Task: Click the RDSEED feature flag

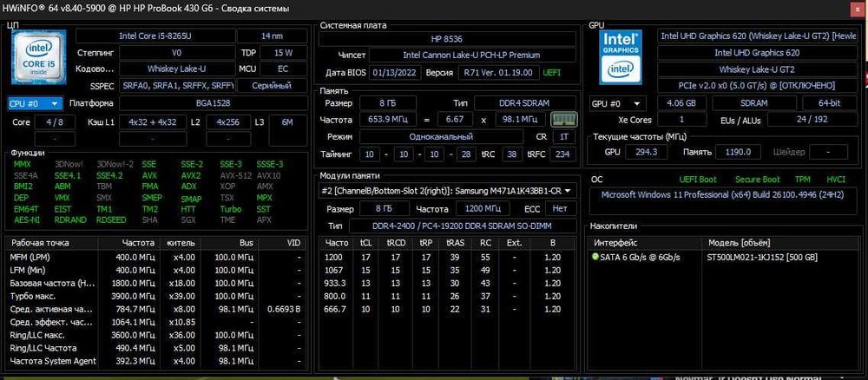Action: click(111, 219)
